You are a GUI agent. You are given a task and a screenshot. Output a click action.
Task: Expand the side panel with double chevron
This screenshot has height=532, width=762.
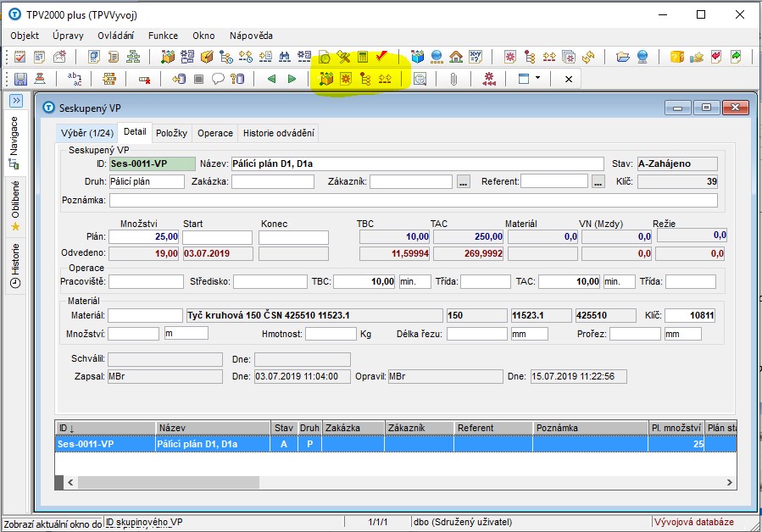pos(16,101)
